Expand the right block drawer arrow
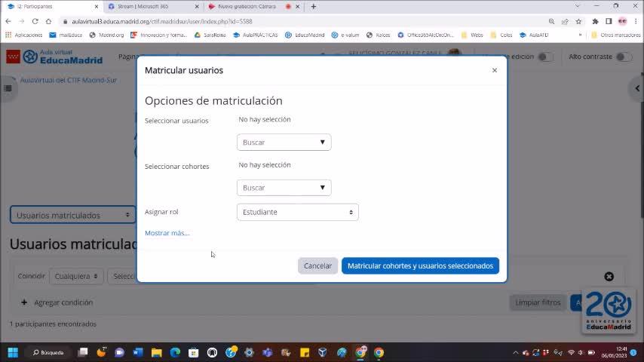This screenshot has width=644, height=362. point(637,88)
